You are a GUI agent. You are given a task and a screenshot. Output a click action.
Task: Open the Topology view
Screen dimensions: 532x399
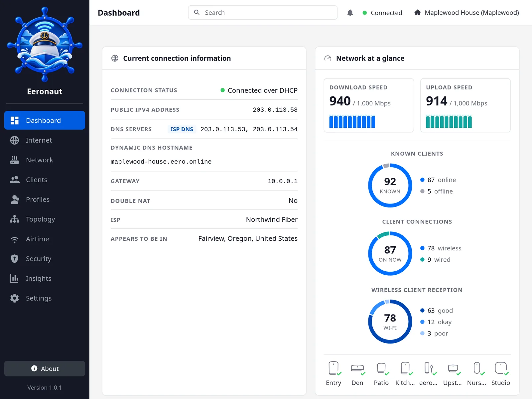pos(45,219)
